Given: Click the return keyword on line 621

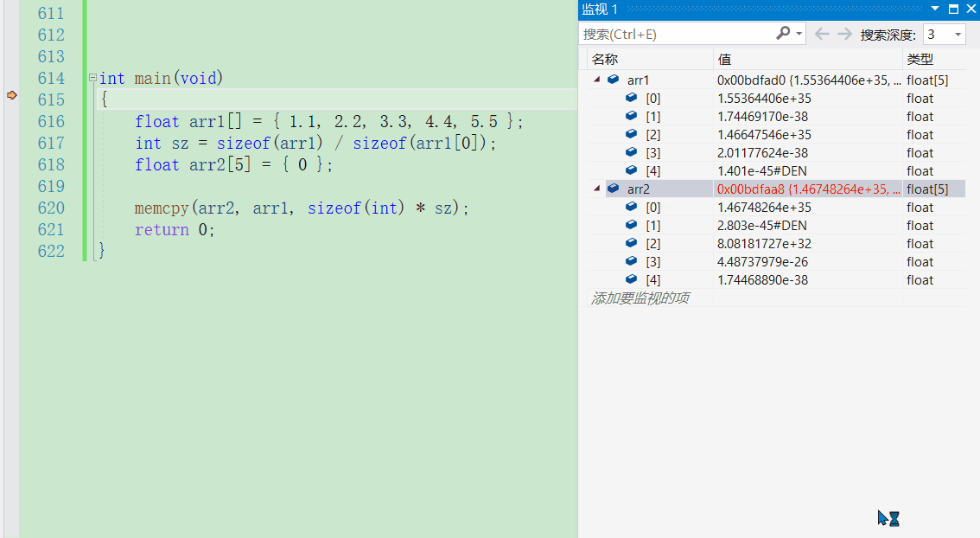Looking at the screenshot, I should coord(162,229).
